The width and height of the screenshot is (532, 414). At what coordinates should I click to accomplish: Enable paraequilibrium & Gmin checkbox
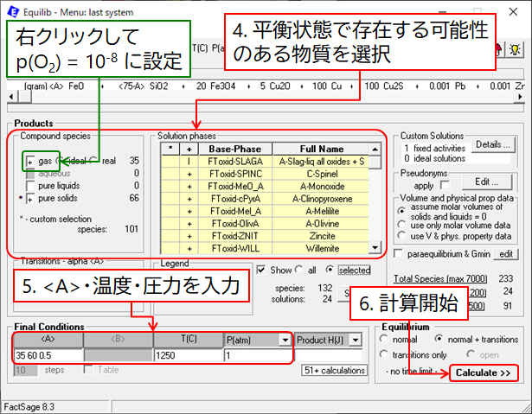coord(398,253)
